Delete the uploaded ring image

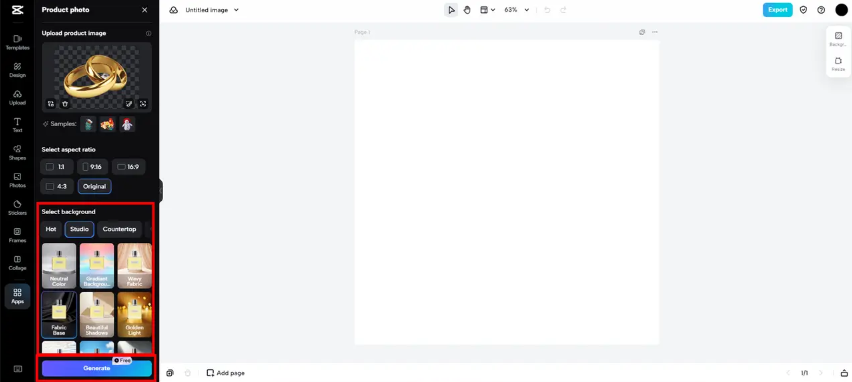(65, 104)
